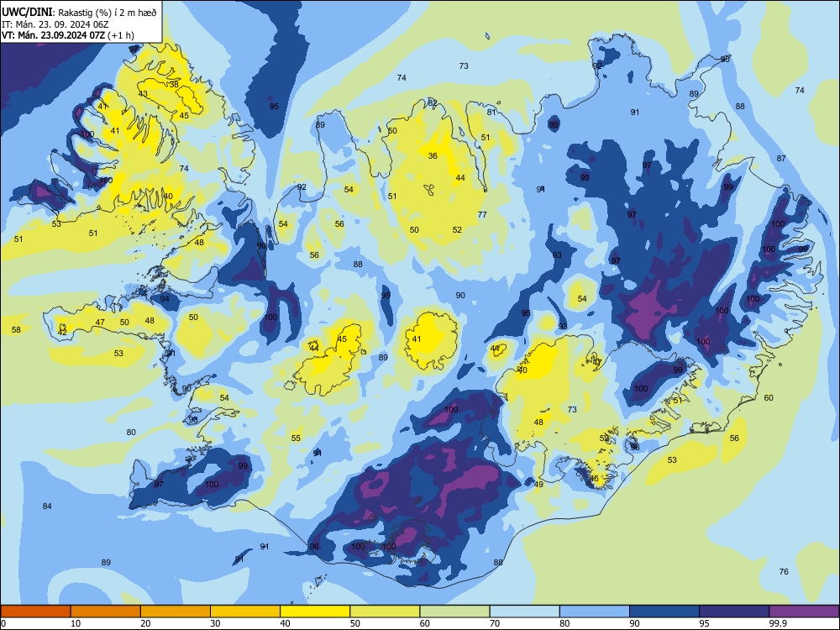
Task: Pick the 50–60 pale yellow legend swatch
Action: [385, 612]
